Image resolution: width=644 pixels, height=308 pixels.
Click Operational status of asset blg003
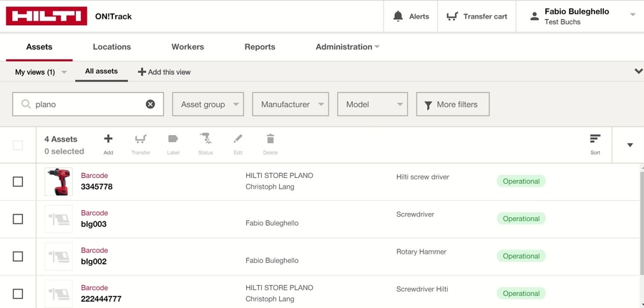pos(521,219)
